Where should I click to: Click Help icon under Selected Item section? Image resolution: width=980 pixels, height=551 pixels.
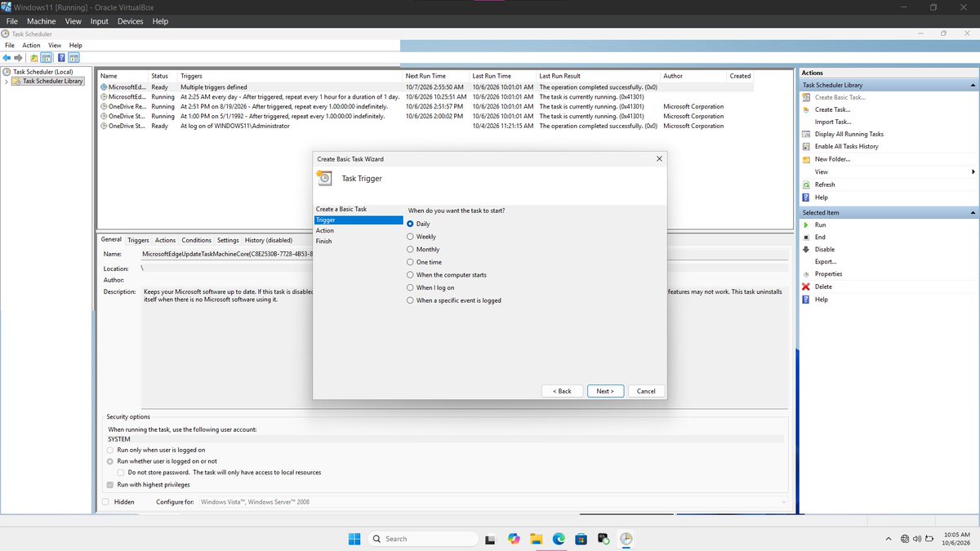[x=806, y=300]
